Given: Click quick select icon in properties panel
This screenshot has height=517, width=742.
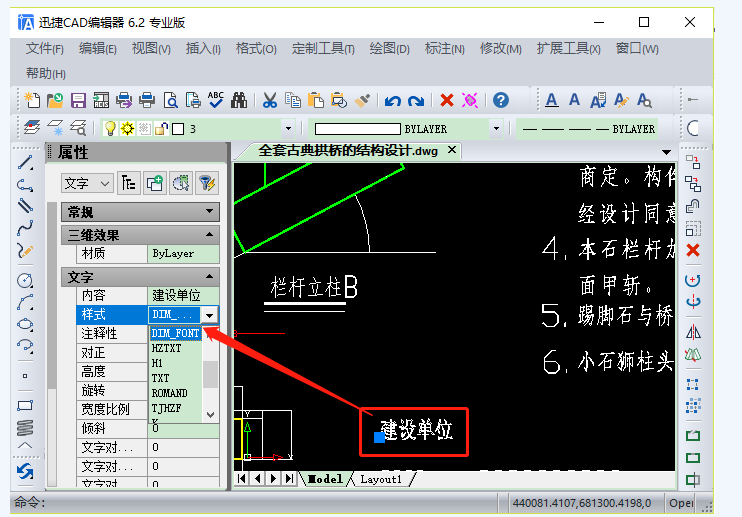Looking at the screenshot, I should [181, 183].
